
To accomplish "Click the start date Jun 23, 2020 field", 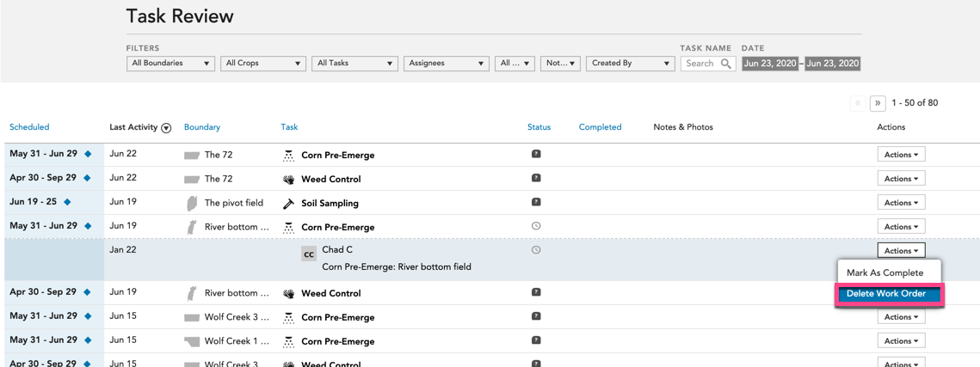I will click(x=771, y=63).
